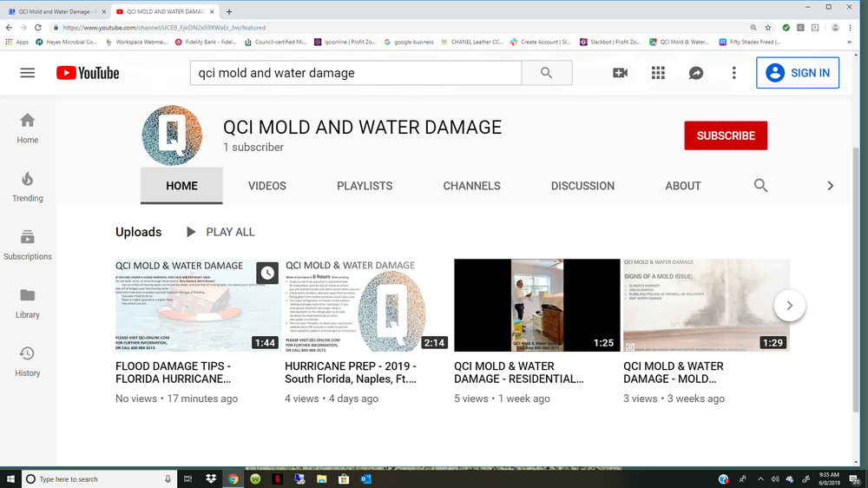This screenshot has width=868, height=488.
Task: Click the YouTube search input field
Action: point(355,73)
